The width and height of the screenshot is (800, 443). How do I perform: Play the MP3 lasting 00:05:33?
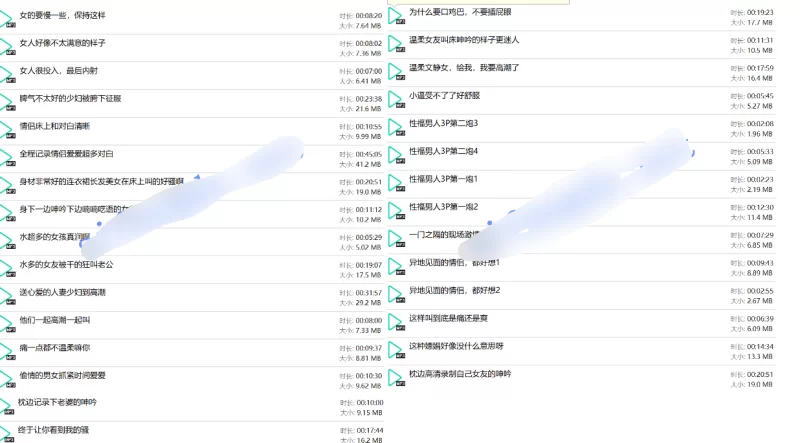click(396, 155)
